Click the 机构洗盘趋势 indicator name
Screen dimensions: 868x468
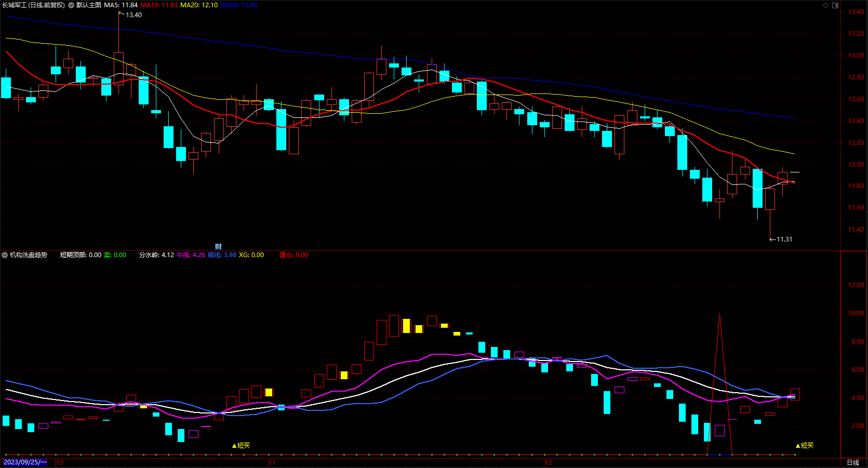coord(29,255)
